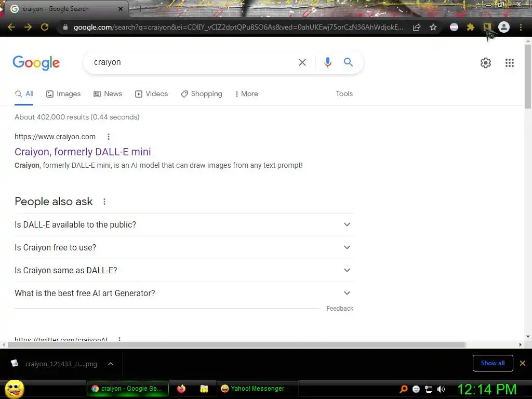Submit search with magnifying glass icon

pos(348,62)
